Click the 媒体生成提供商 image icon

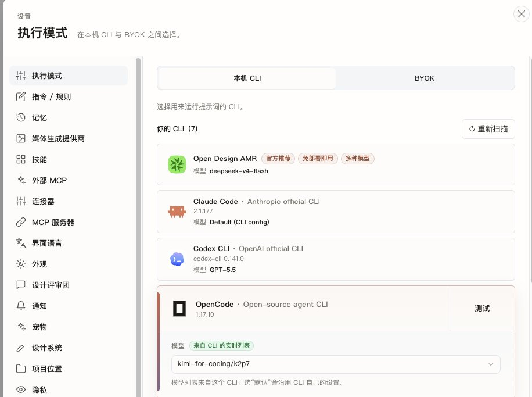pyautogui.click(x=21, y=138)
